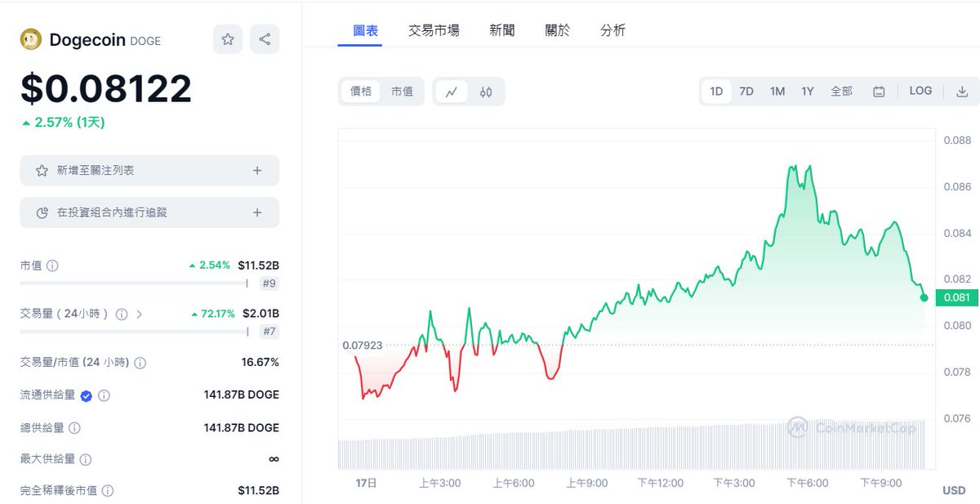Click plus icon on 在投資組合內進行追蹤

coord(257,212)
